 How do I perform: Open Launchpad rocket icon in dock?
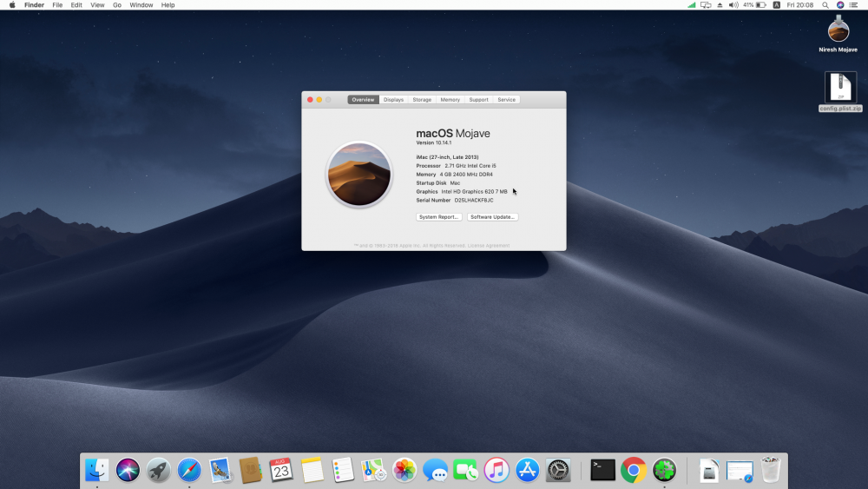coord(158,470)
